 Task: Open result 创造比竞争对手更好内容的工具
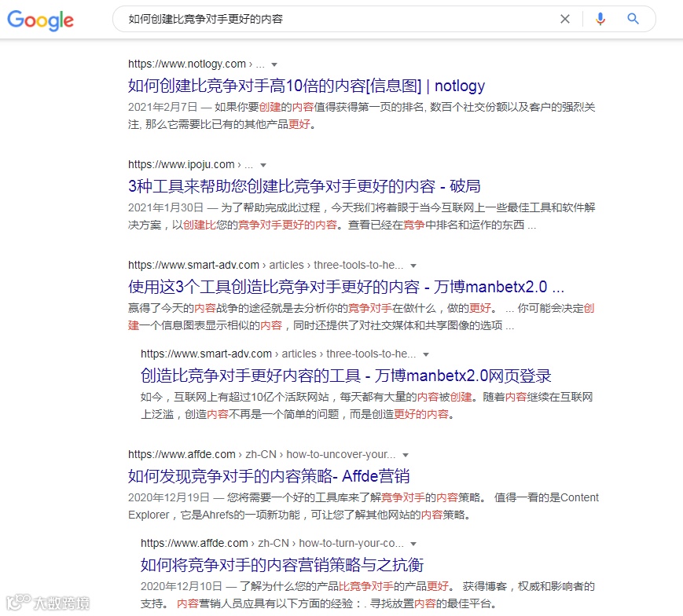click(346, 376)
